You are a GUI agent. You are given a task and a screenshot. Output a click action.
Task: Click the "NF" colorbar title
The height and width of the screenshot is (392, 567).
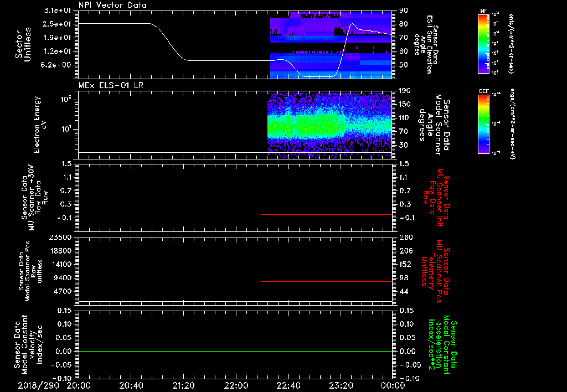[x=484, y=11]
